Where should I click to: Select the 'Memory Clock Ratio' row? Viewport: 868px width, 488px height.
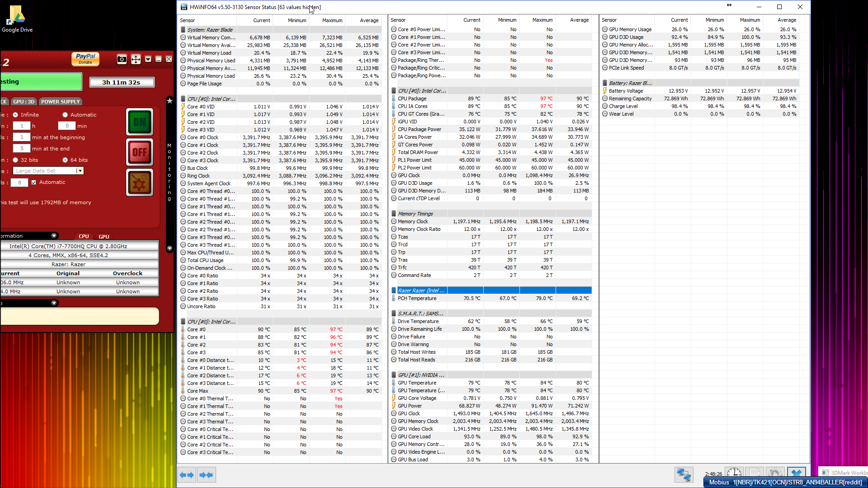[491, 229]
